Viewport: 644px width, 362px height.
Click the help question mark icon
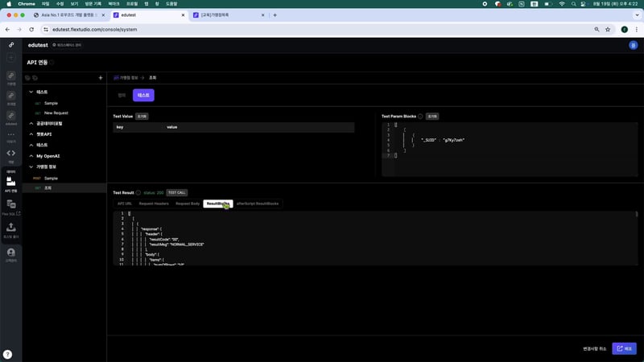[7, 354]
